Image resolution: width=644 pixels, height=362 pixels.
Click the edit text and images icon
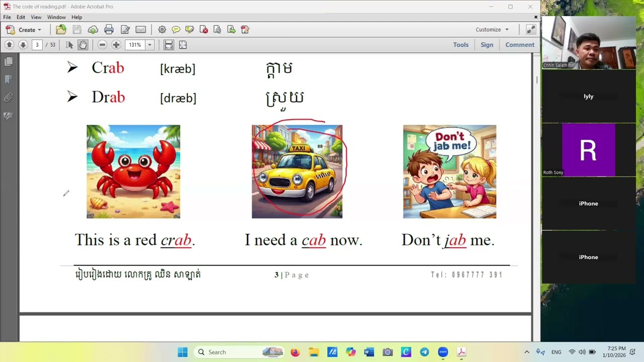click(x=125, y=30)
